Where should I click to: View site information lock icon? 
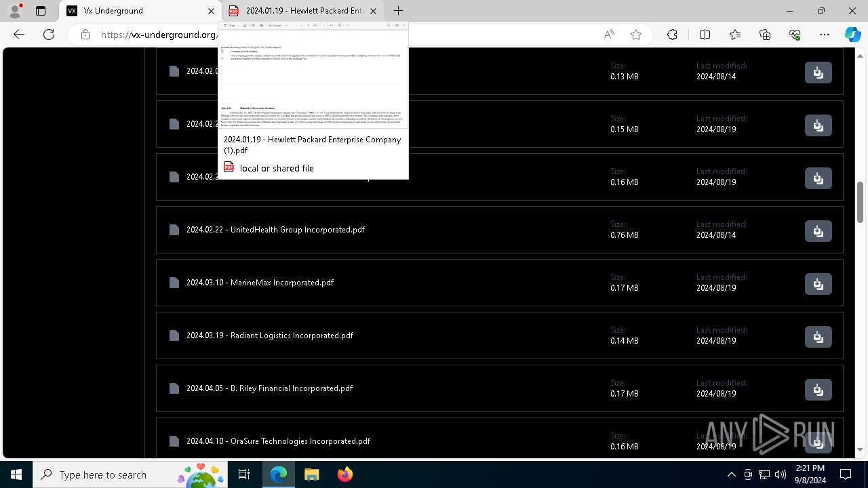(x=85, y=35)
